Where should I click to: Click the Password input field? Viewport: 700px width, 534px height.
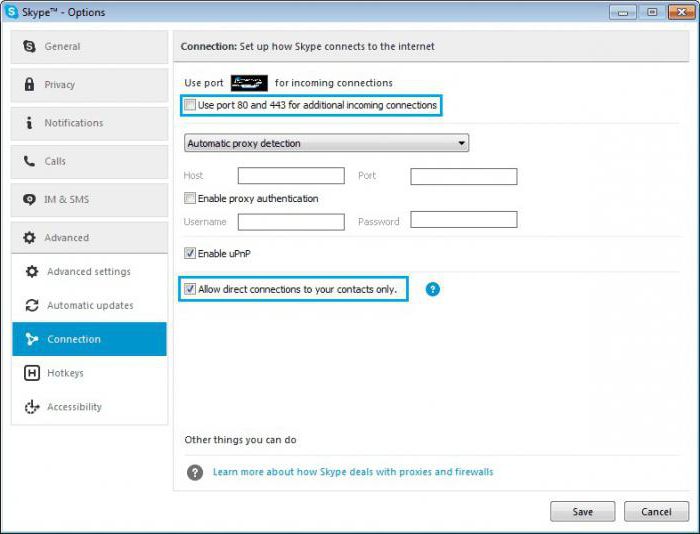(464, 219)
